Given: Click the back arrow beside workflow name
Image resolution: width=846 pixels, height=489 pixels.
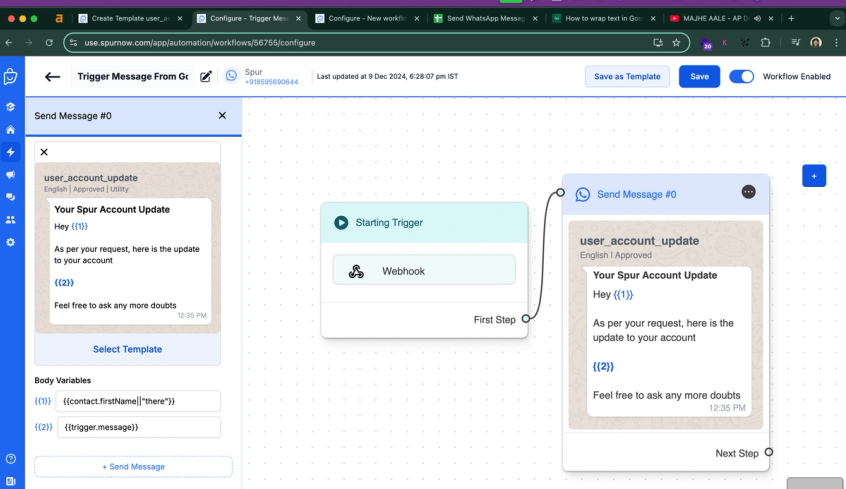Looking at the screenshot, I should point(52,77).
